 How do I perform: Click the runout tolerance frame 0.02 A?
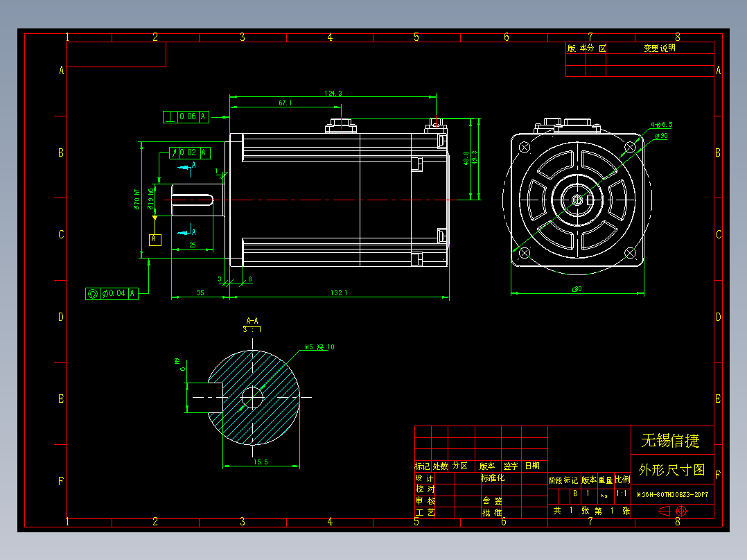[x=191, y=153]
